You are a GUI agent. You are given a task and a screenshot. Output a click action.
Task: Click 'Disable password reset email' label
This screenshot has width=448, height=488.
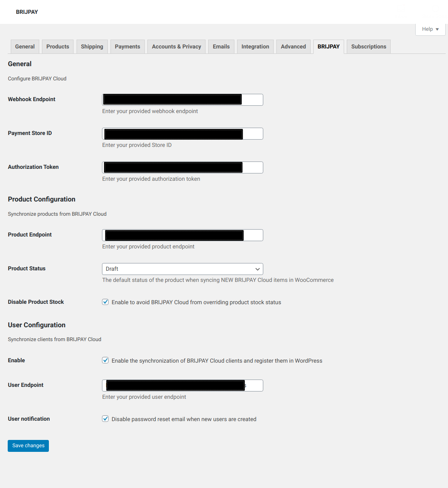pyautogui.click(x=184, y=419)
